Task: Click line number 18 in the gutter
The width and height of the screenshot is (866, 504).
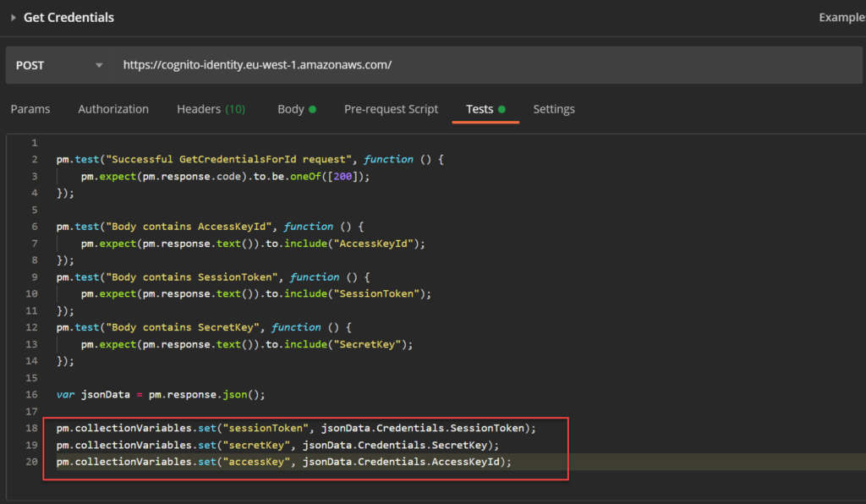Action: click(32, 428)
